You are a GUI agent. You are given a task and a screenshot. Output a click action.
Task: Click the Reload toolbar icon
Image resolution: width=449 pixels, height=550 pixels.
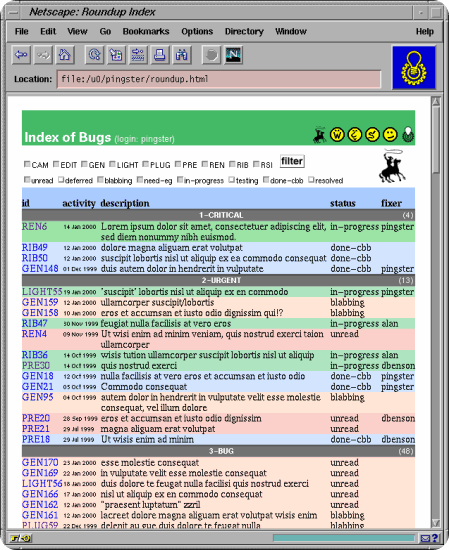pos(94,55)
